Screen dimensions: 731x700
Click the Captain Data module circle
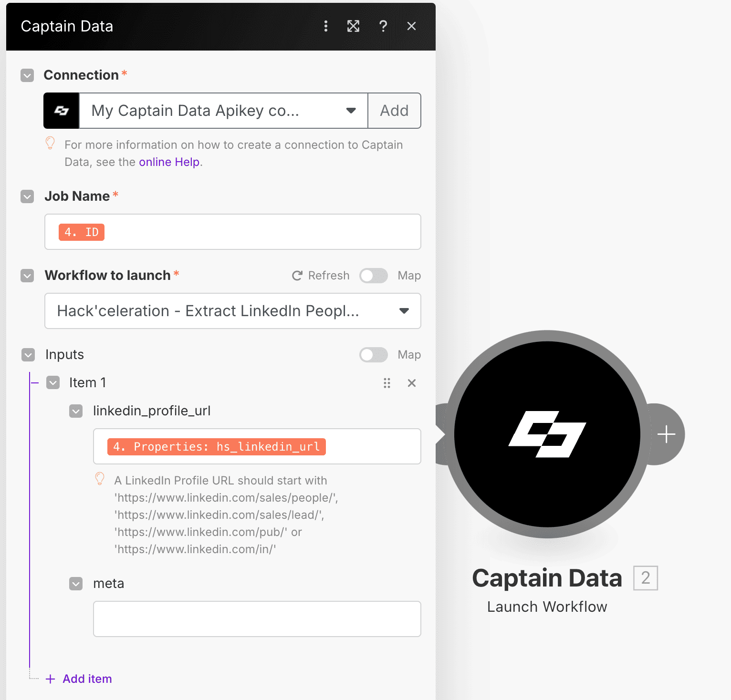pyautogui.click(x=547, y=434)
